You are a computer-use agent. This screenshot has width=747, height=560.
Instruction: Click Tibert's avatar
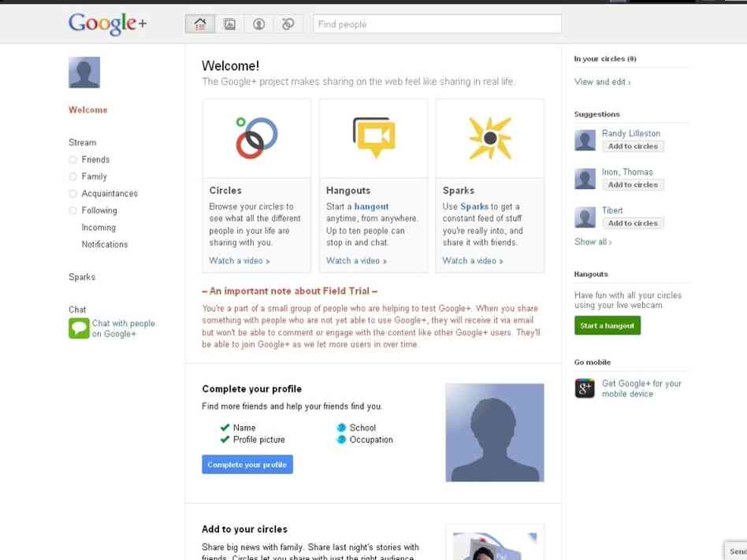585,217
